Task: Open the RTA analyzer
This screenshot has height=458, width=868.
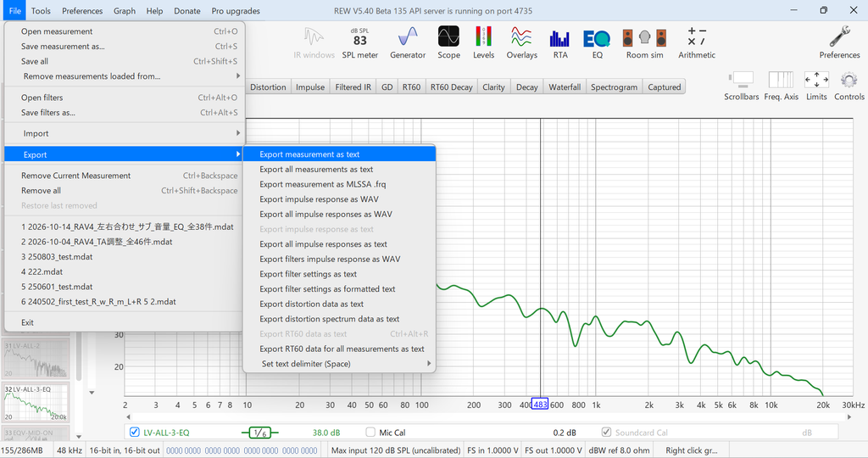Action: [559, 43]
